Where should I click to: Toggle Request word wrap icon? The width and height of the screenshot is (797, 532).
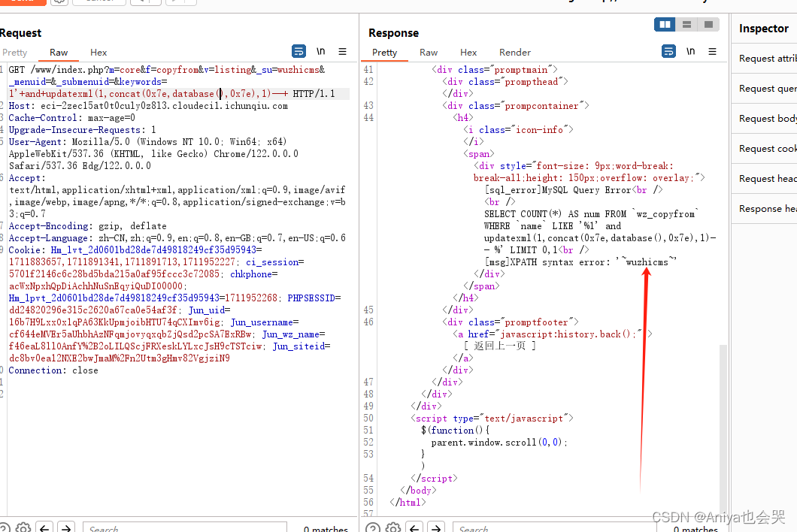pyautogui.click(x=299, y=51)
